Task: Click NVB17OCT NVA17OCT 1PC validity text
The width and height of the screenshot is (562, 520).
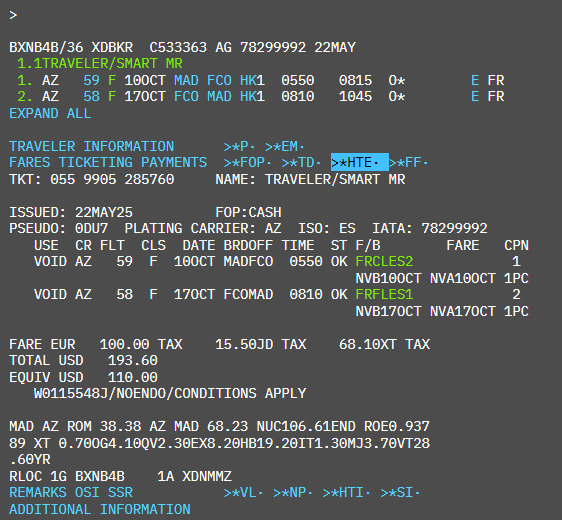Action: [442, 311]
